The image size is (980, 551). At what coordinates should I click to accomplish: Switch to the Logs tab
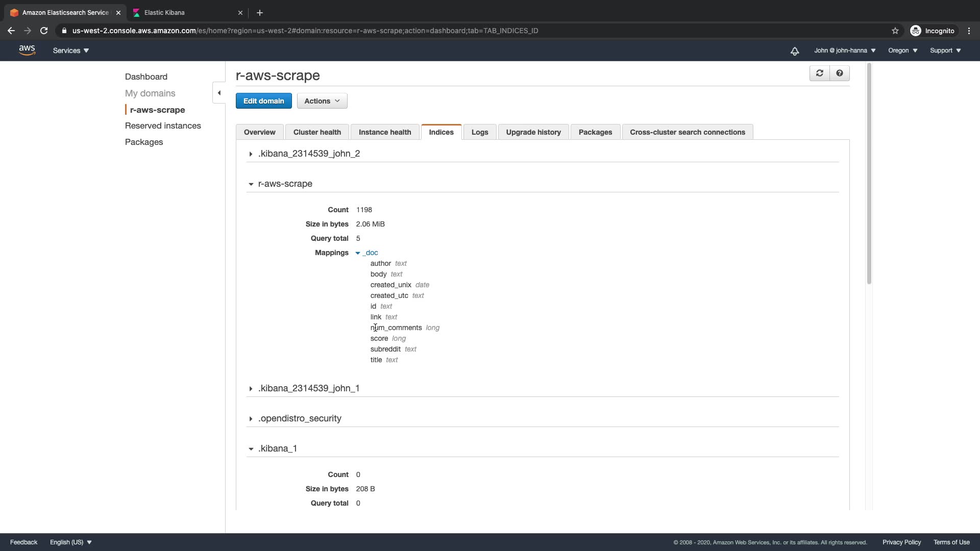(x=479, y=132)
